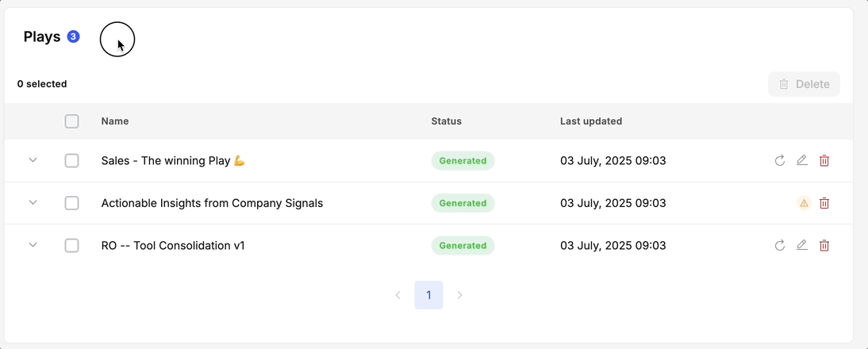
Task: Click the next page arrow
Action: point(459,295)
